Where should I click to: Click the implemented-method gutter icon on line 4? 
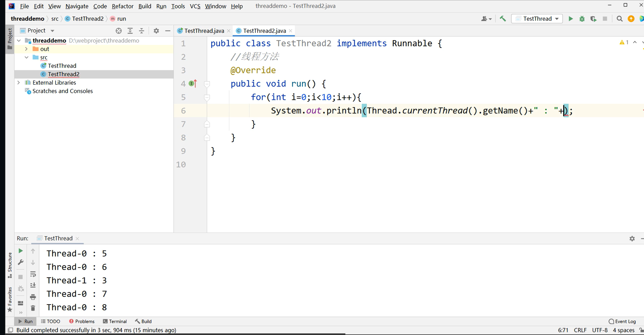click(x=193, y=83)
